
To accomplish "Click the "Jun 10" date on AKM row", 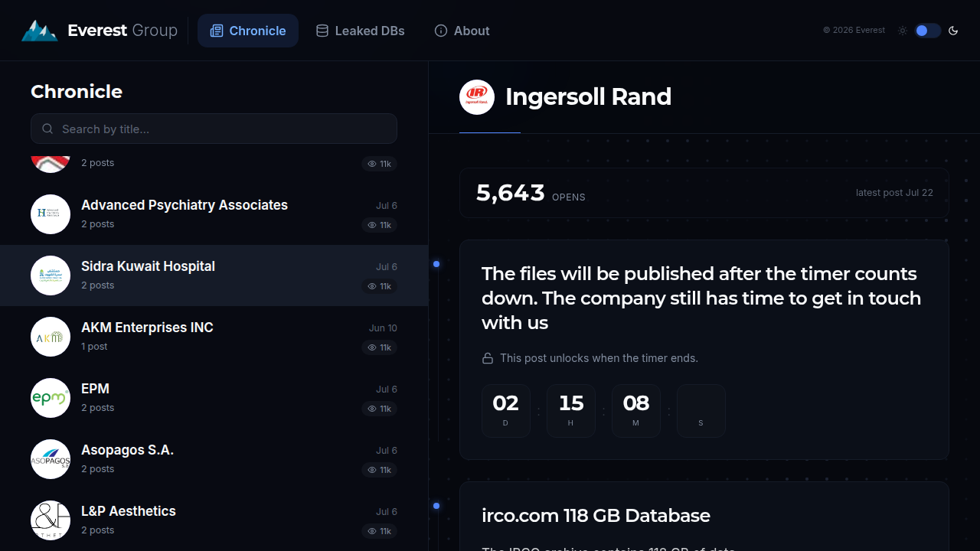I will click(x=383, y=328).
